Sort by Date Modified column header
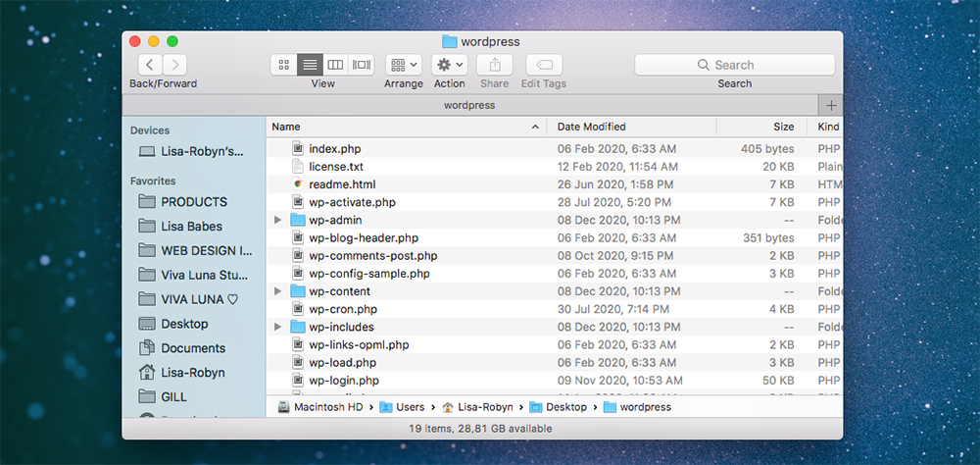This screenshot has width=980, height=465. pos(592,127)
